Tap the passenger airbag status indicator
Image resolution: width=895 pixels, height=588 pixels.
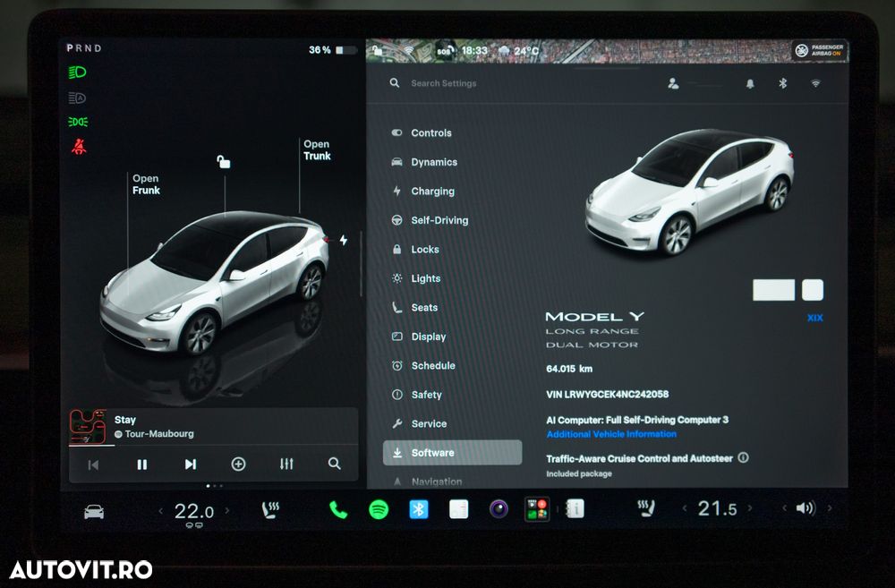click(x=820, y=51)
